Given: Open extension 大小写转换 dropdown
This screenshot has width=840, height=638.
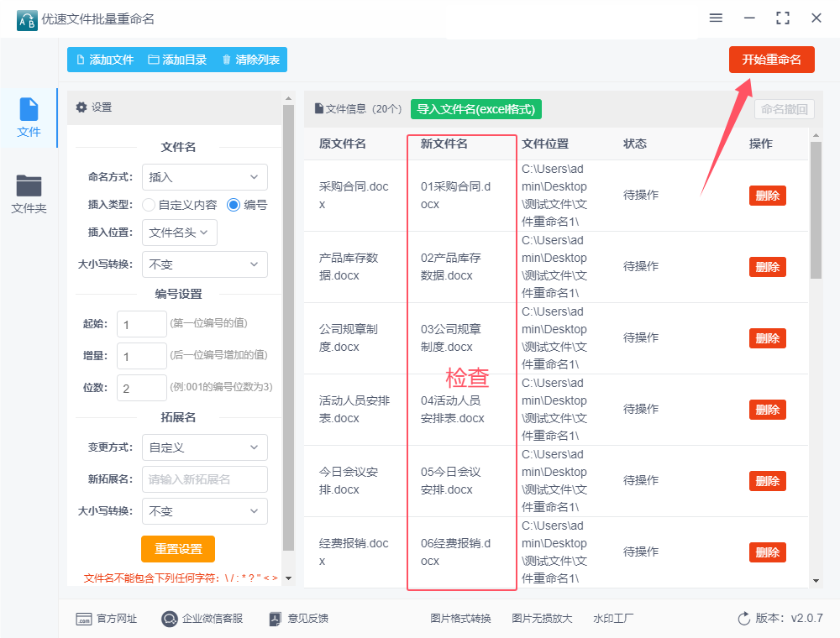Looking at the screenshot, I should coord(205,511).
